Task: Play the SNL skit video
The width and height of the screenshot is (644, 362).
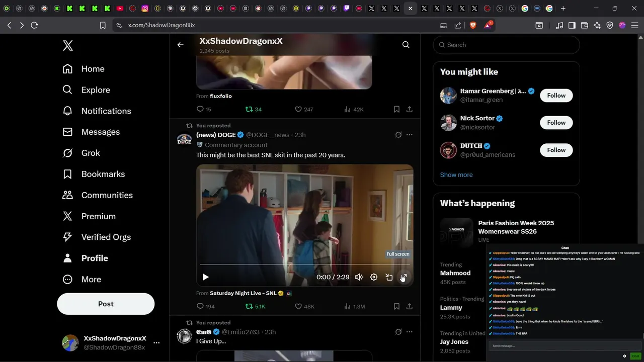Action: tap(205, 277)
